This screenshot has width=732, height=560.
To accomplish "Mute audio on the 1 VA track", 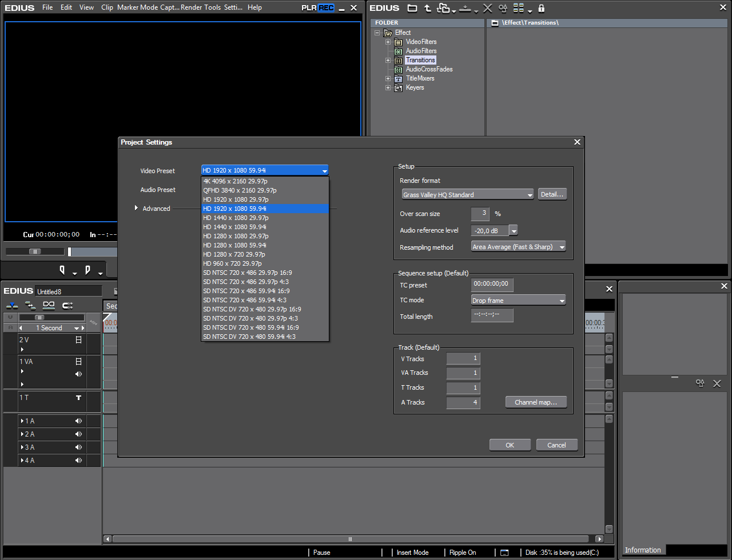I will (x=79, y=374).
